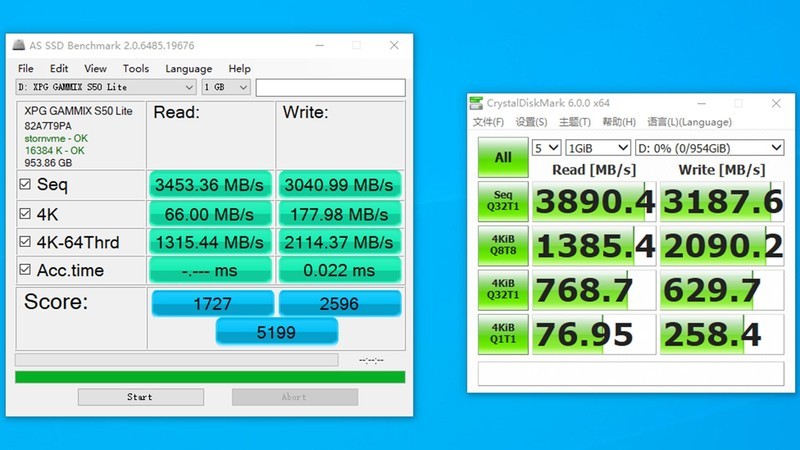Viewport: 800px width, 450px height.
Task: Click the total score 5199
Action: point(277,332)
